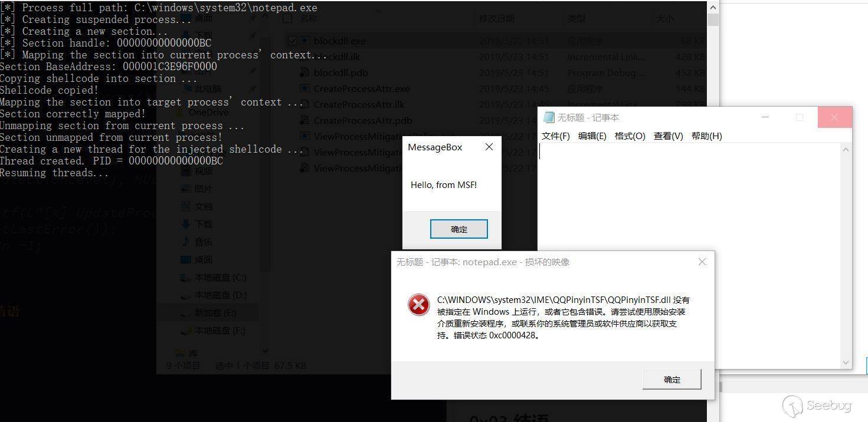Screen dimensions: 868x422
Task: Open 本地磁盘 (C:) in Explorer sidebar
Action: point(220,278)
